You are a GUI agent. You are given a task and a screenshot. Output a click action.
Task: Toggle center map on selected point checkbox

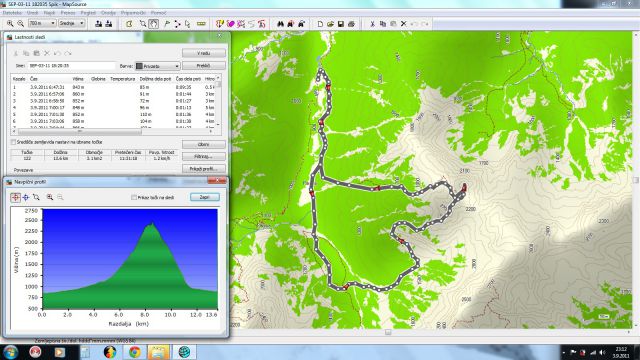pyautogui.click(x=13, y=142)
